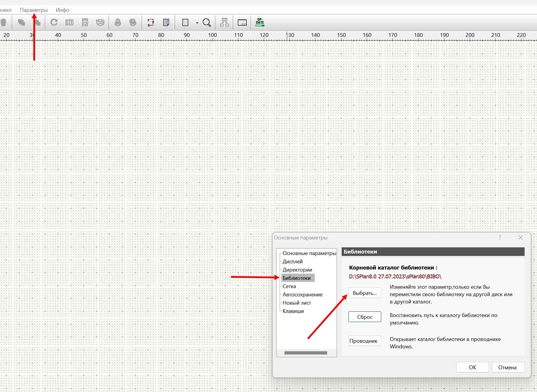This screenshot has height=392, width=537.
Task: Select Сетка in settings tree
Action: point(289,286)
